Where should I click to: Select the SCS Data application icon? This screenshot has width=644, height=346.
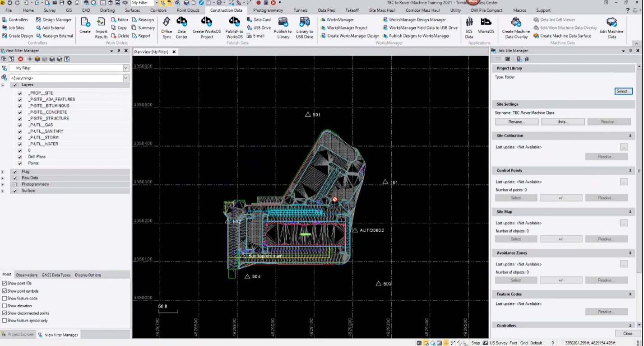469,27
